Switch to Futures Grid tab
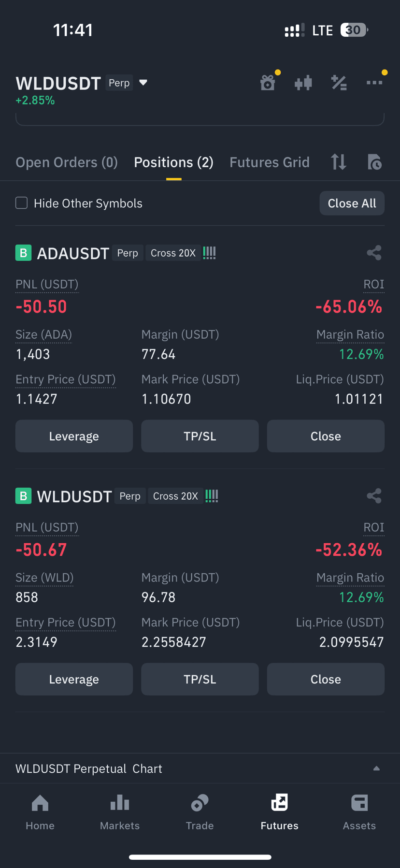This screenshot has width=400, height=868. pyautogui.click(x=270, y=162)
